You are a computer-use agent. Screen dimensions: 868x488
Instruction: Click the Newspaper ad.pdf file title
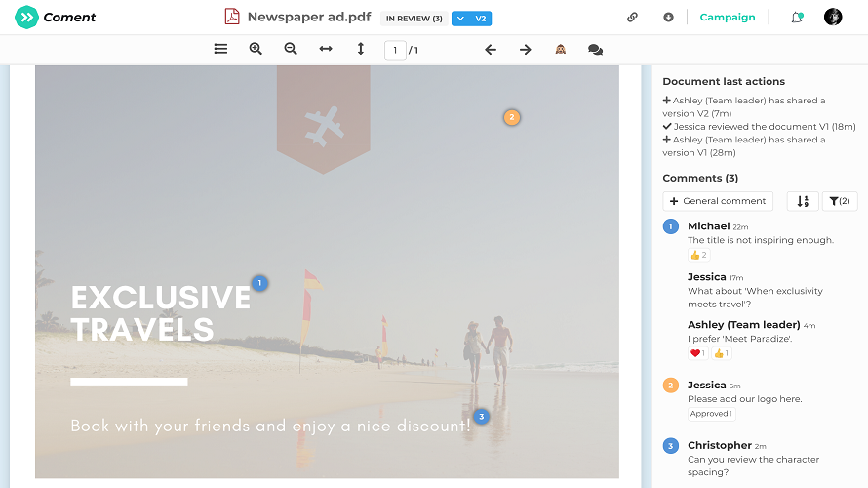[x=309, y=17]
